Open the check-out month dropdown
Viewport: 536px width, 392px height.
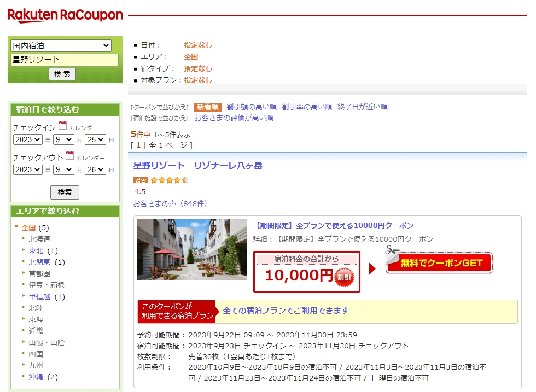coord(63,169)
